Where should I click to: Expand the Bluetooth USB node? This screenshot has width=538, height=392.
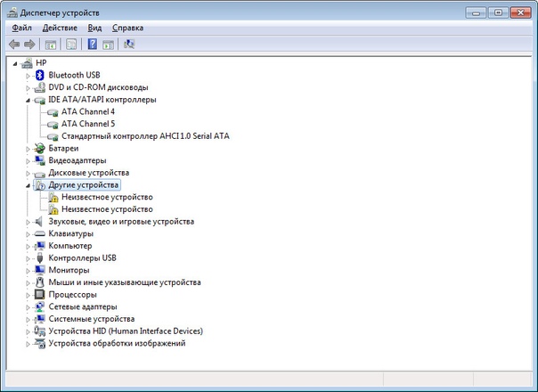(x=28, y=75)
